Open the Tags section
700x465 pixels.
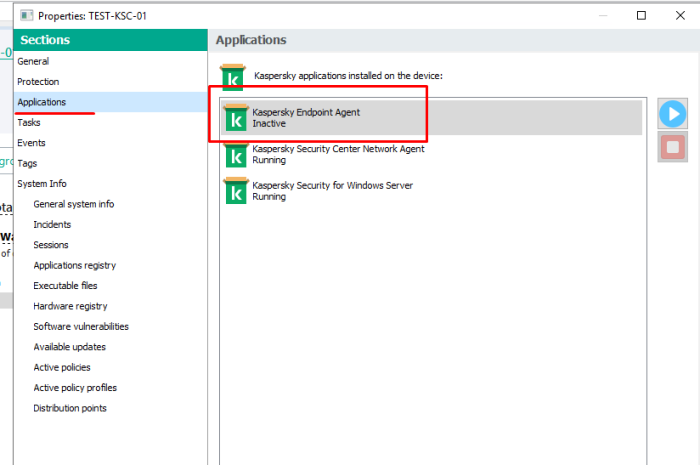[x=111, y=163]
